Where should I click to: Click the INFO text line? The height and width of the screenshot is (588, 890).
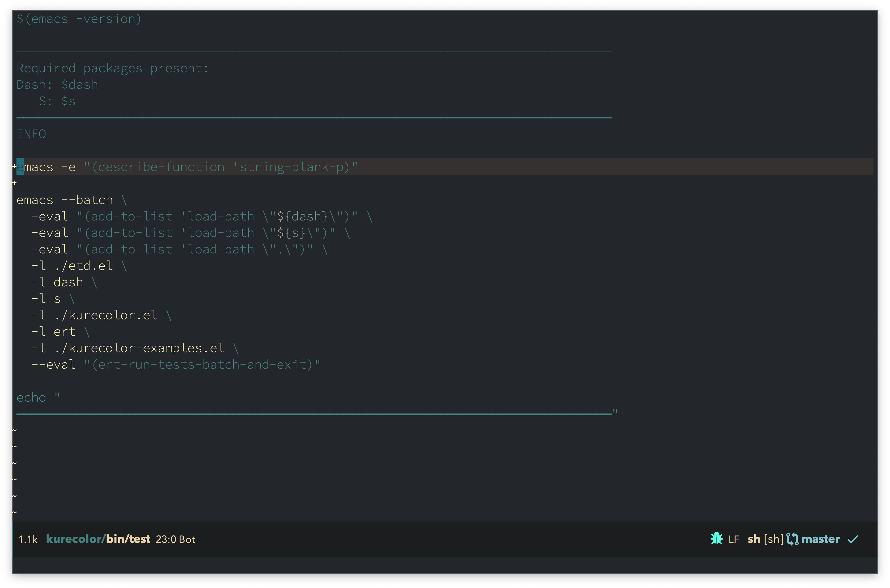pos(31,134)
